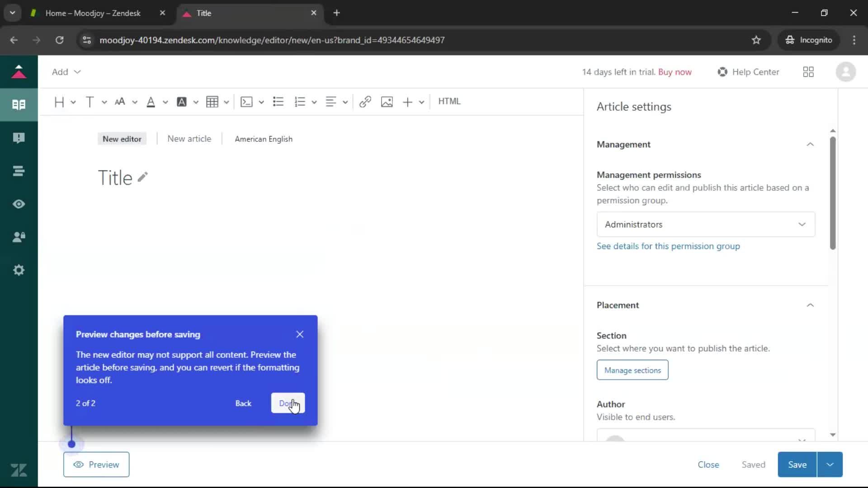
Task: Reload the page
Action: pyautogui.click(x=59, y=40)
